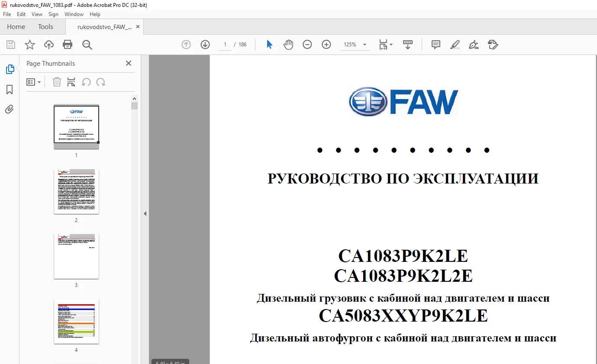Open the View menu
The image size is (597, 364).
[x=37, y=14]
